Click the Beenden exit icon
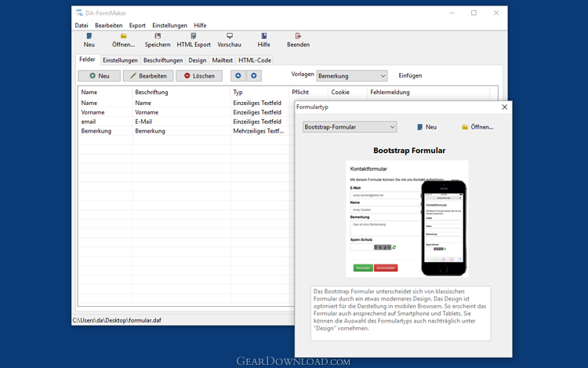The height and width of the screenshot is (368, 588). tap(298, 36)
